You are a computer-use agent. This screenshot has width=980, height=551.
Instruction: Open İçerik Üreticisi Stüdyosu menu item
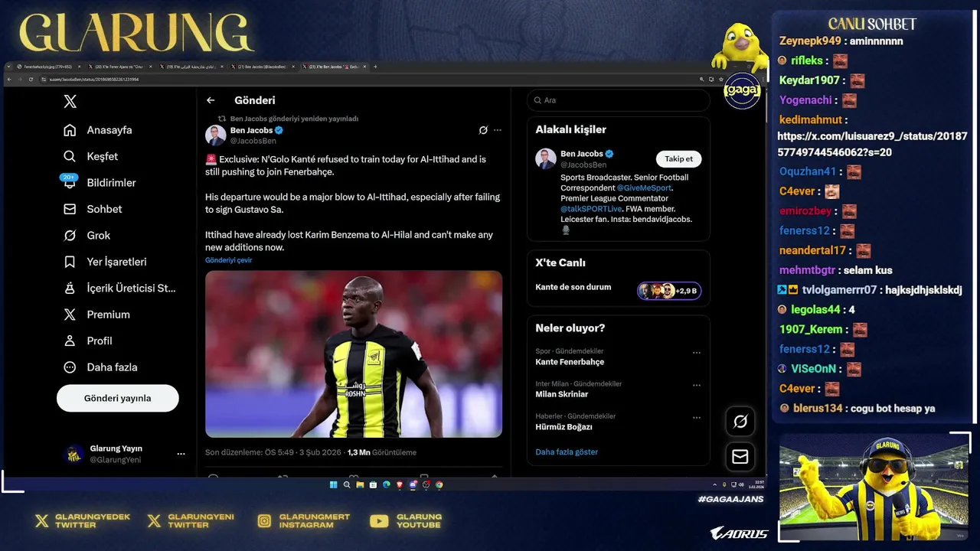pyautogui.click(x=119, y=289)
